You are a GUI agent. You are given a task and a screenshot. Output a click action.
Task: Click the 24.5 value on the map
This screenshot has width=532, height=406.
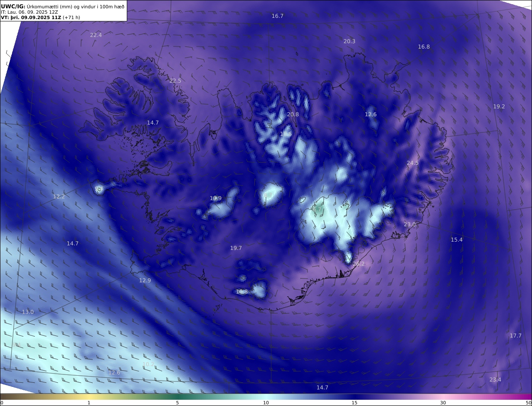pos(413,163)
